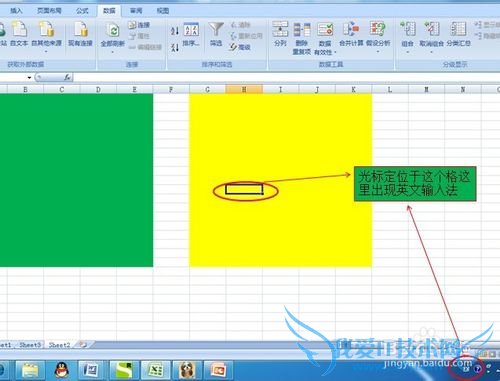The width and height of the screenshot is (500, 381).
Task: Open the 全部刷新 dropdown arrow
Action: pyautogui.click(x=113, y=52)
